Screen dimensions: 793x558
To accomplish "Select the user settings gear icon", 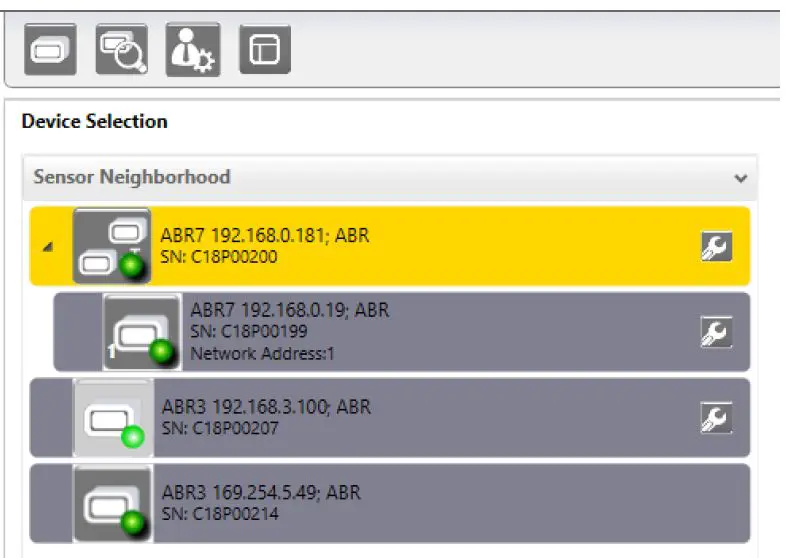I will click(x=191, y=49).
